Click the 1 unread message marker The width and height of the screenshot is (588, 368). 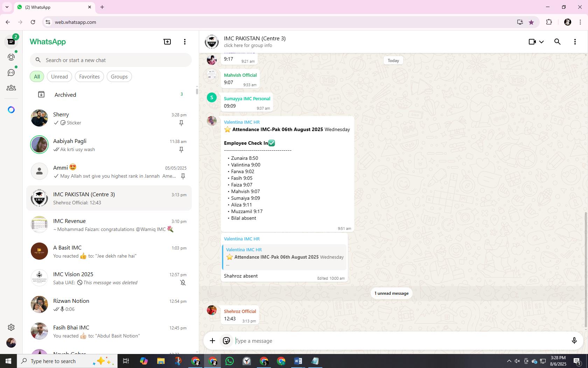pyautogui.click(x=391, y=293)
